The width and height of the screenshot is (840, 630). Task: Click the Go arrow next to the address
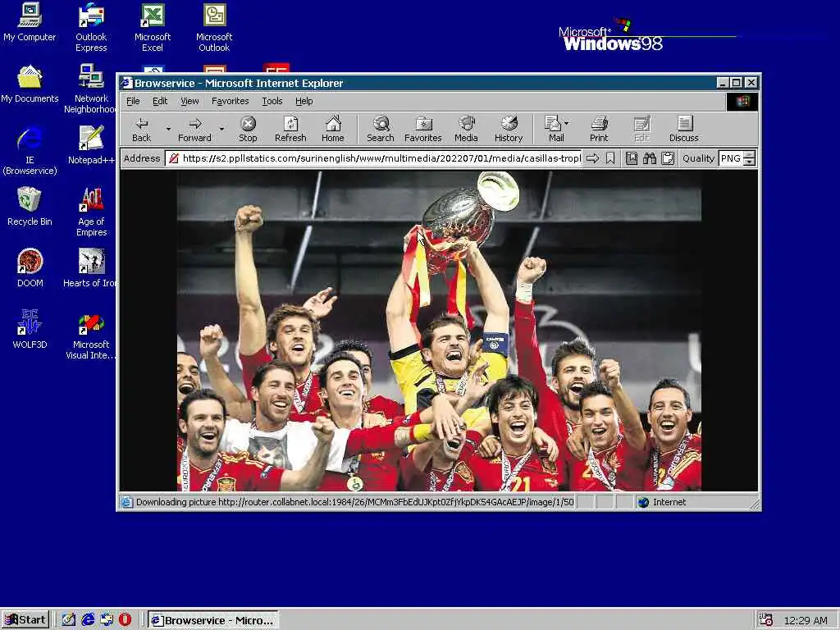pyautogui.click(x=592, y=158)
